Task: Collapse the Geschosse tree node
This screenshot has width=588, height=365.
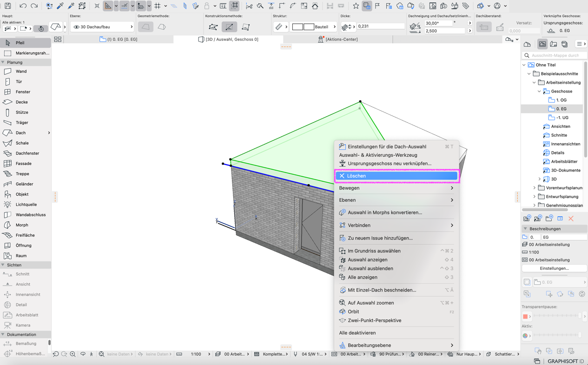Action: [540, 92]
